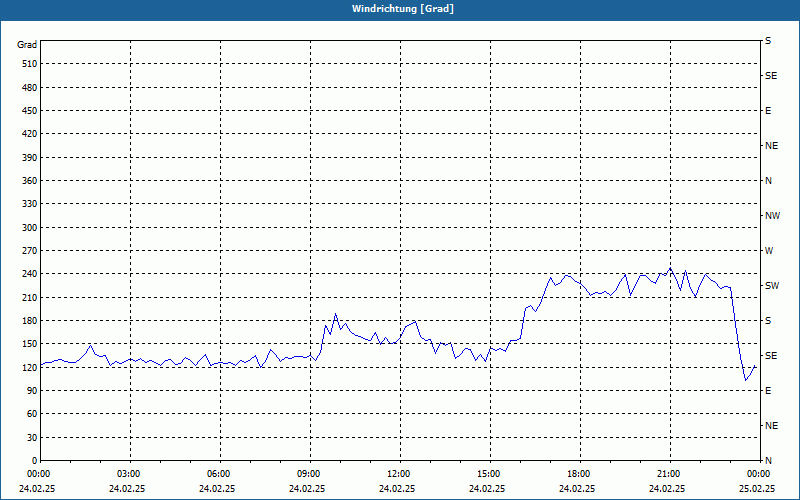The height and width of the screenshot is (500, 800).
Task: Select the 30 value on the degree axis
Action: [x=32, y=438]
